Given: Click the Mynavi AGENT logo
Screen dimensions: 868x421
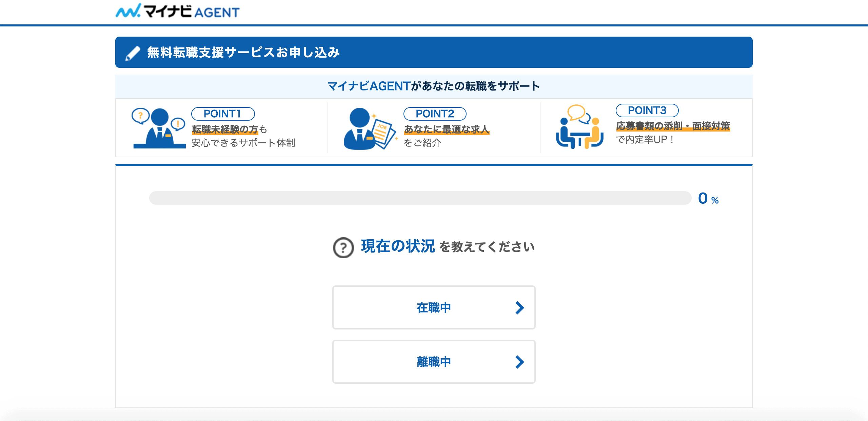Looking at the screenshot, I should [x=177, y=11].
